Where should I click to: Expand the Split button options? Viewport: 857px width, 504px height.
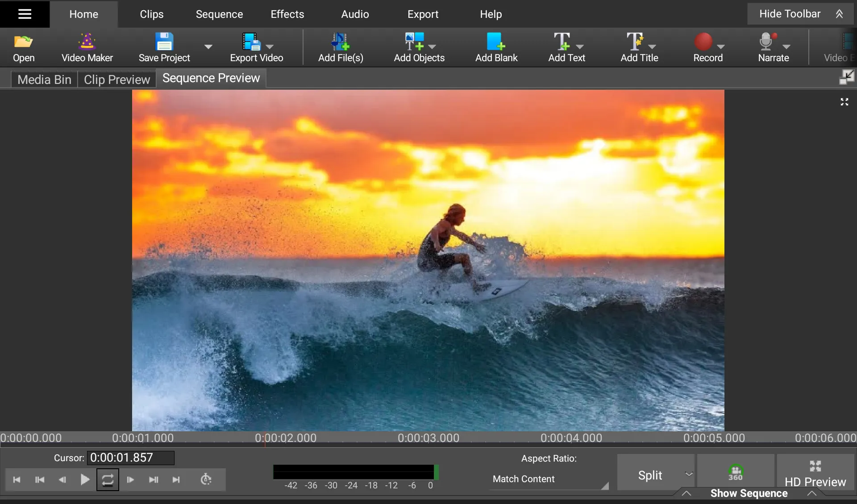[688, 475]
